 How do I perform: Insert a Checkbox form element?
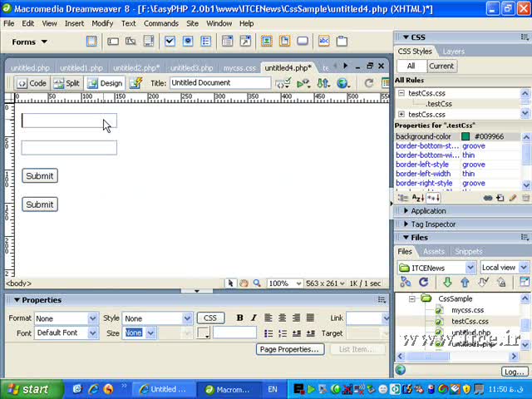tap(170, 42)
